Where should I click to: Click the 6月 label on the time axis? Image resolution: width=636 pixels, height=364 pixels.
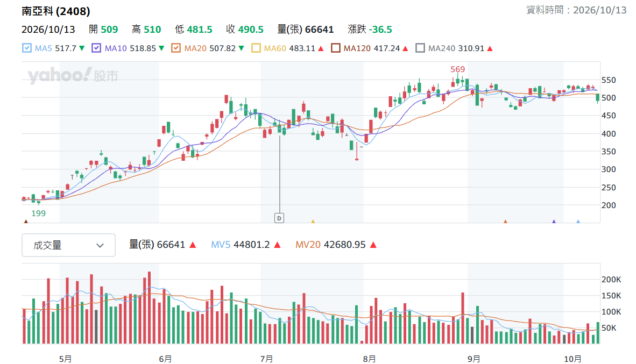click(165, 359)
